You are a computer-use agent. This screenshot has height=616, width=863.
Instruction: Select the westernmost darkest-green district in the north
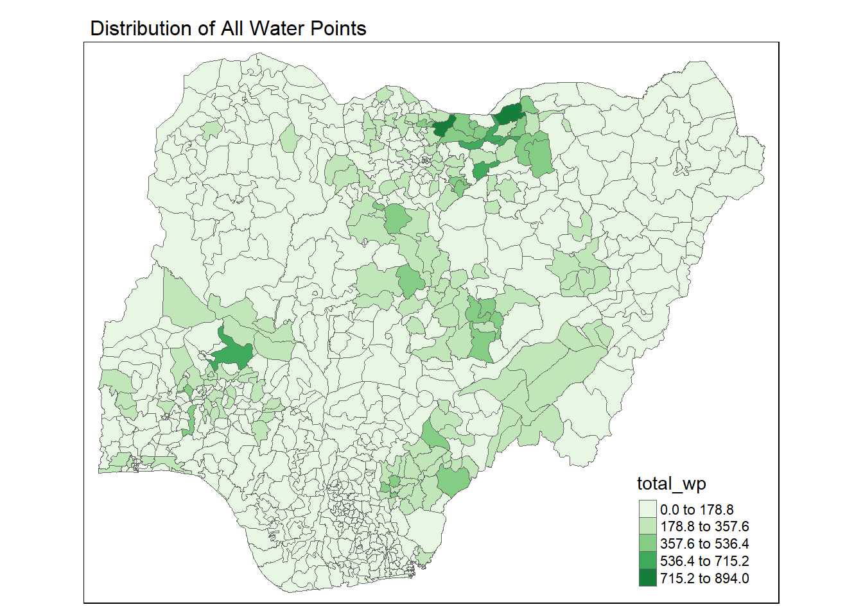point(443,126)
